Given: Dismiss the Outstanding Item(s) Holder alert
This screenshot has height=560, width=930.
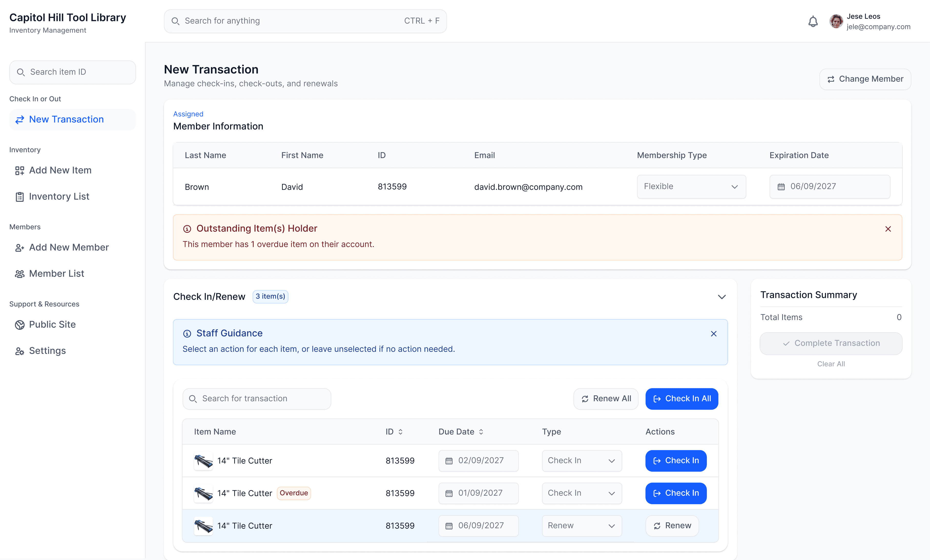Looking at the screenshot, I should [x=888, y=229].
